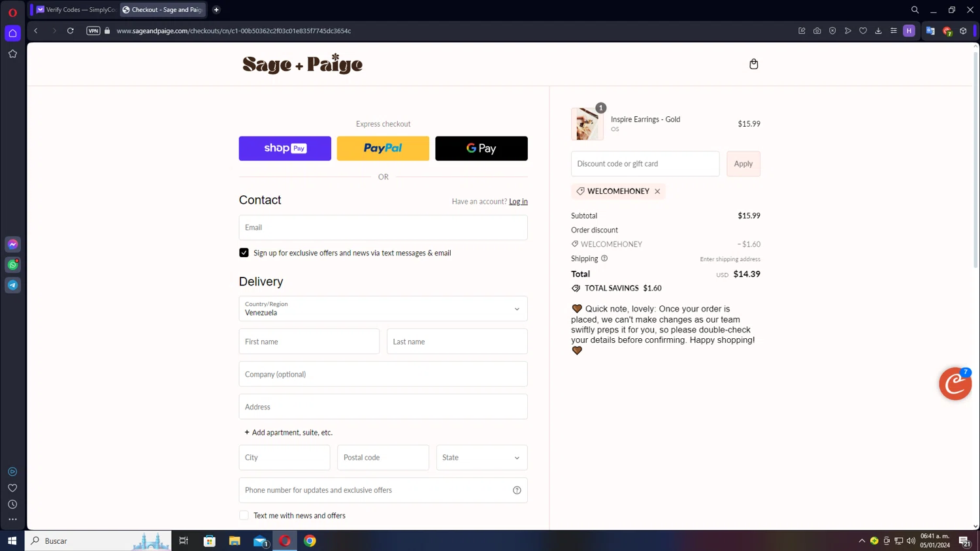The width and height of the screenshot is (980, 551).
Task: Go back to previous page
Action: [36, 31]
